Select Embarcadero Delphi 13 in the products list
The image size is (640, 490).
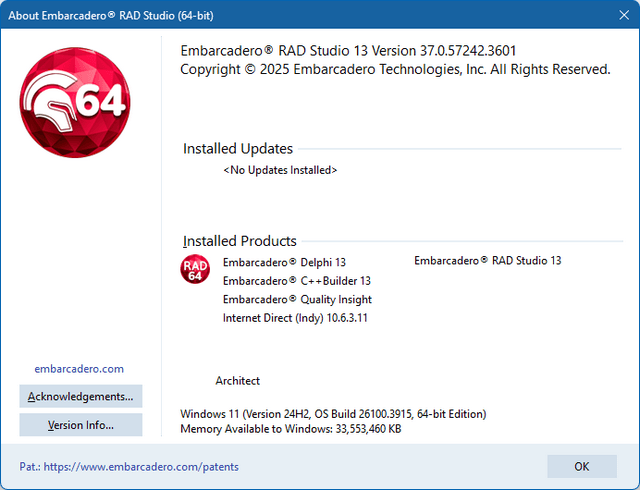click(x=284, y=262)
